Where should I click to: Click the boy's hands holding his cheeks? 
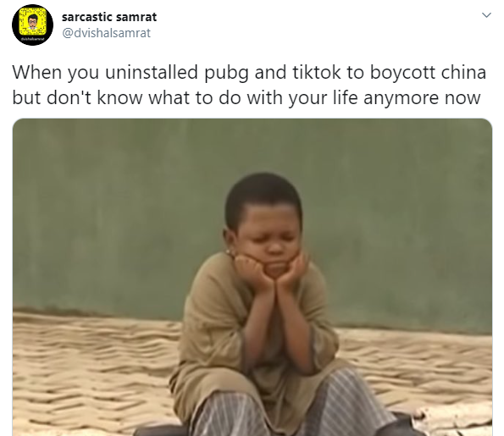[270, 272]
